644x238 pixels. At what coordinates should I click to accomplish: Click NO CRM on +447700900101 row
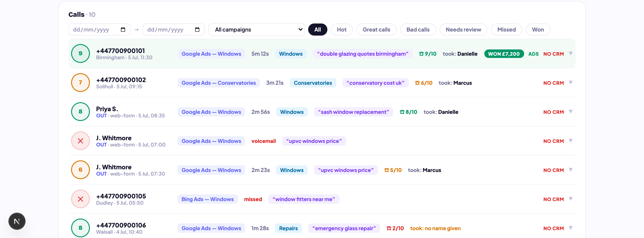click(x=553, y=54)
